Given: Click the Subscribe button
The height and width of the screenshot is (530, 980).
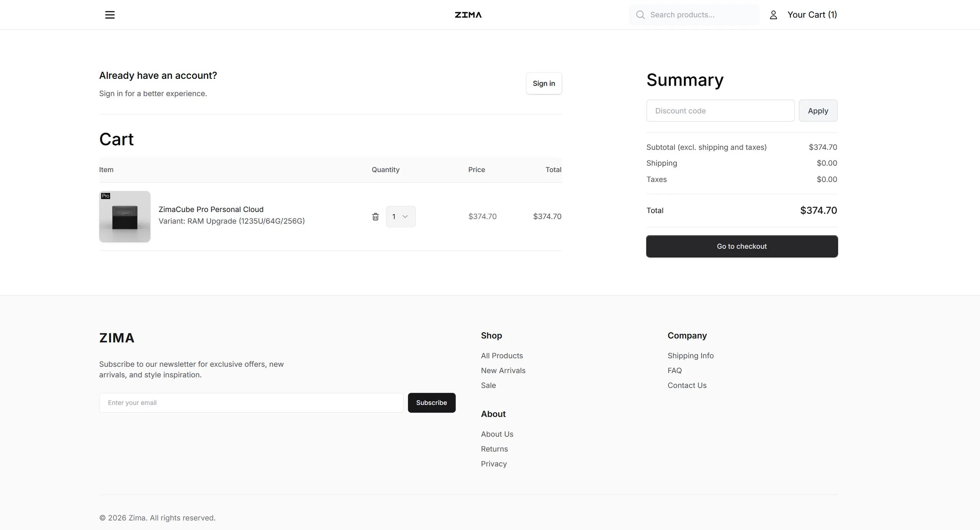Looking at the screenshot, I should [x=431, y=403].
